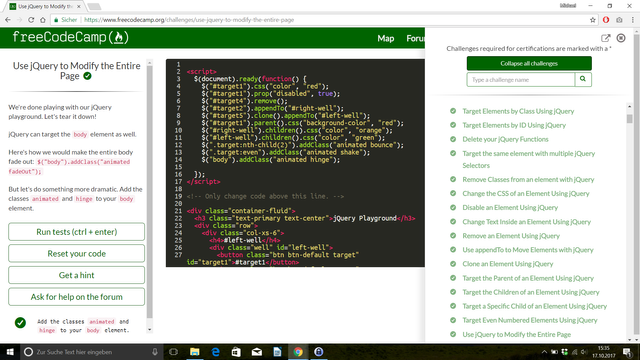Image resolution: width=640 pixels, height=360 pixels.
Task: Open the Map menu item
Action: (x=386, y=38)
